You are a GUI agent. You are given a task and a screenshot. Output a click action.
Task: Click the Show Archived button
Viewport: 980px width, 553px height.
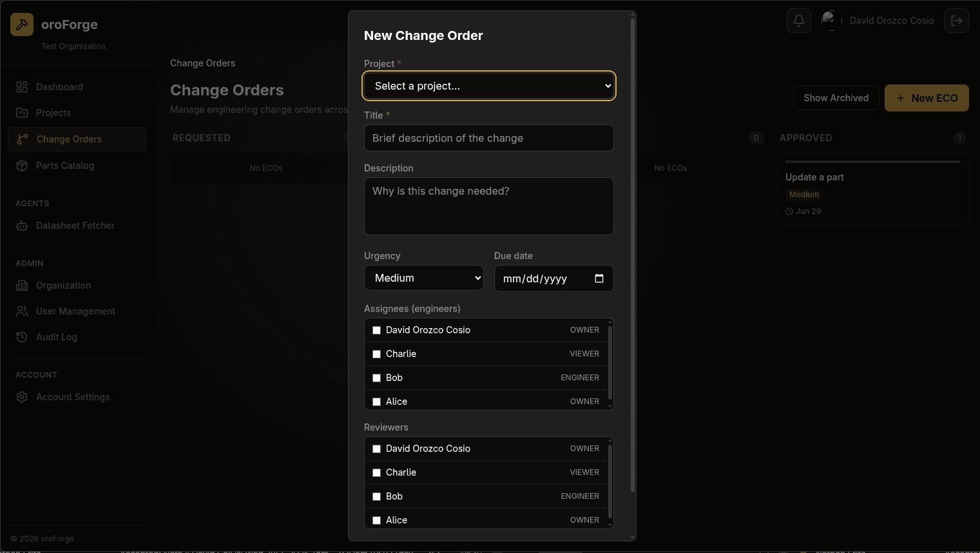[x=836, y=98]
